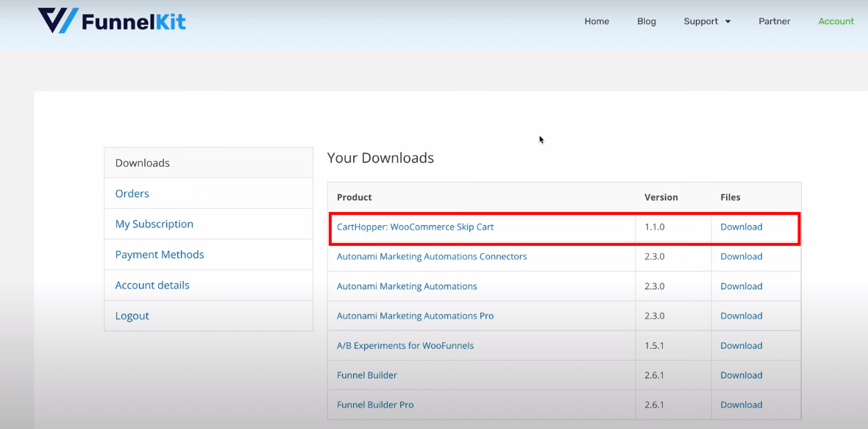
Task: Click the FunnelKit logo
Action: coord(111,21)
